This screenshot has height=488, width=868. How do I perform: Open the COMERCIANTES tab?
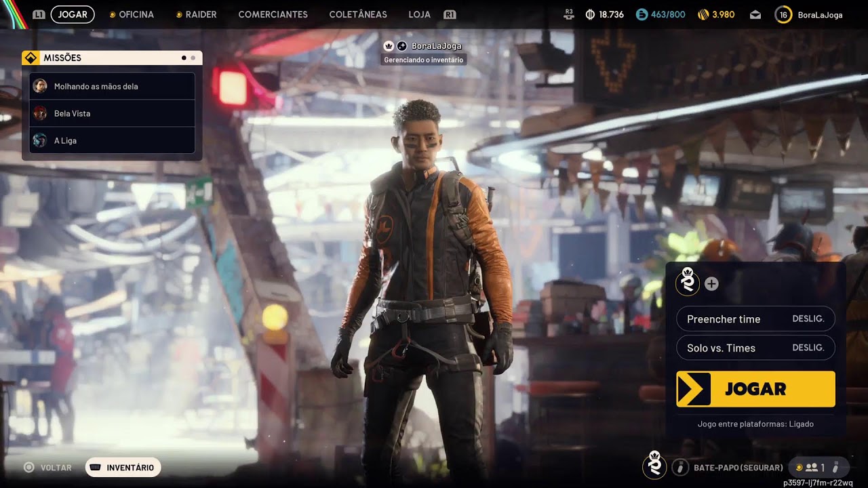273,14
